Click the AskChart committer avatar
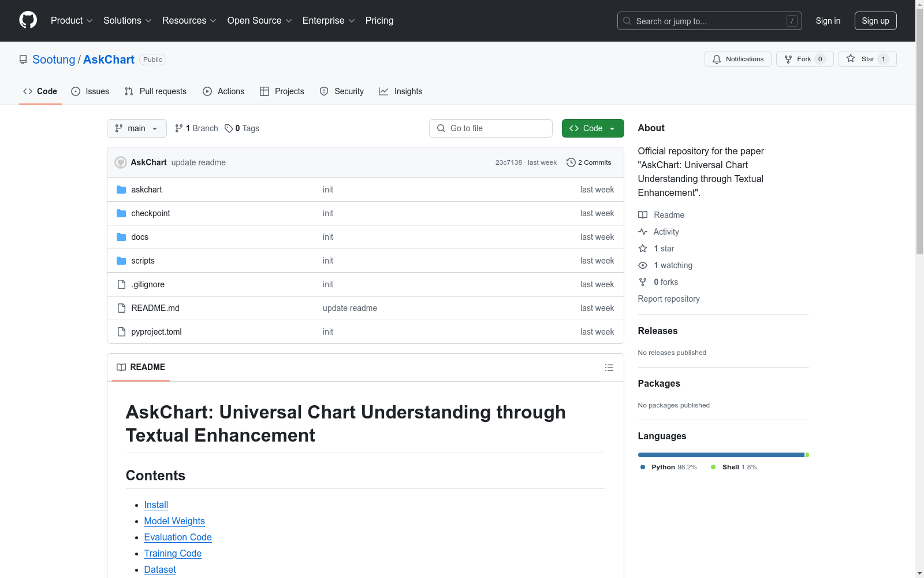Viewport: 924px width, 578px height. coord(121,162)
